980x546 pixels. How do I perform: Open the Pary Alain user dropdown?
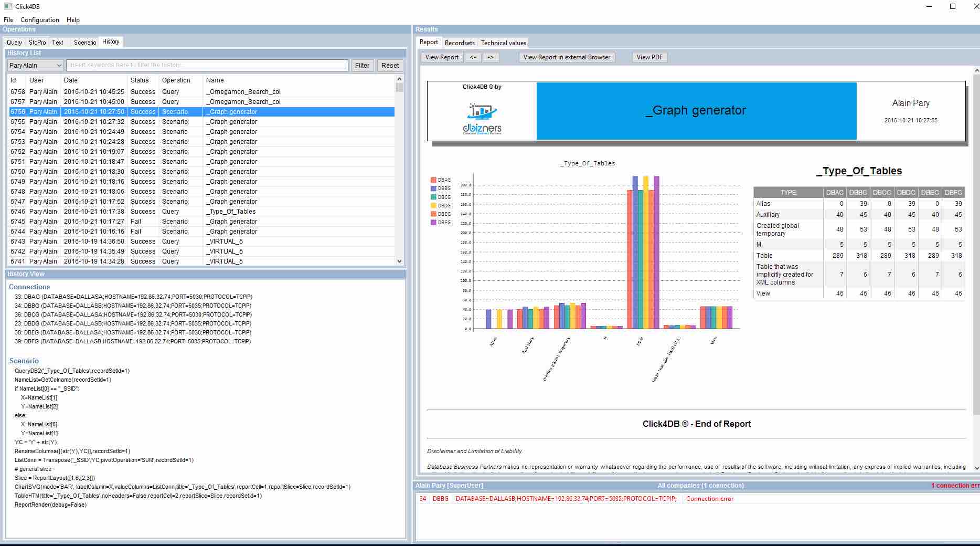pos(36,66)
